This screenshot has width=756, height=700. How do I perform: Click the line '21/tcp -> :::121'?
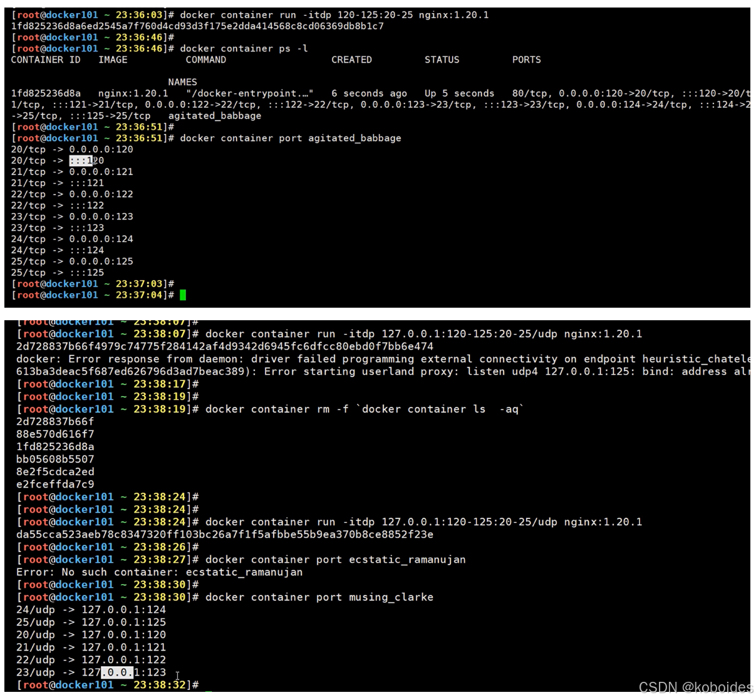[x=58, y=183]
